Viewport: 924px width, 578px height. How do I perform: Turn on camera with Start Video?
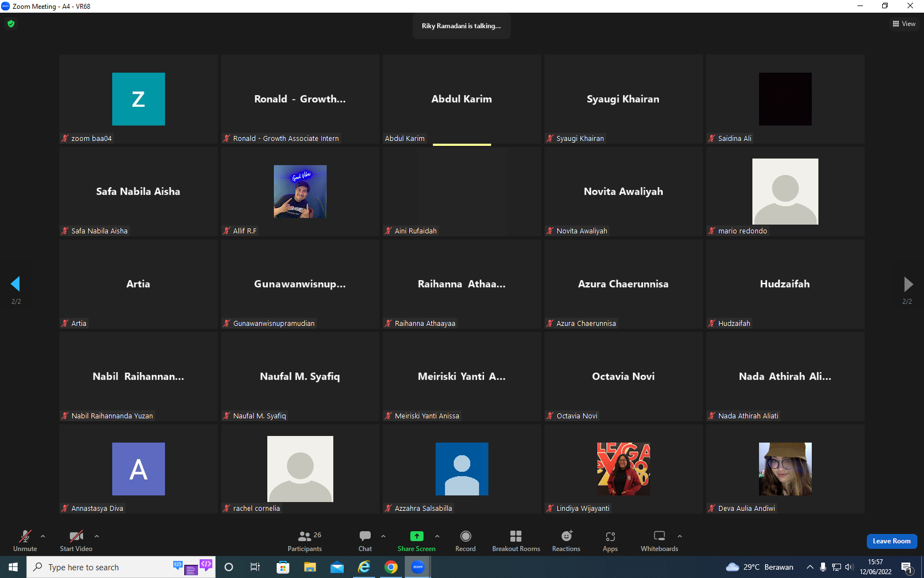76,541
